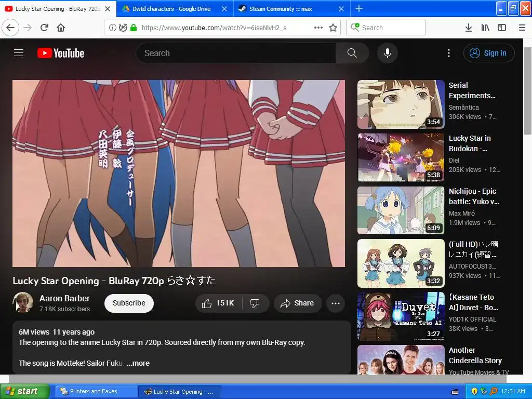The width and height of the screenshot is (532, 399).
Task: Click the browser forward arrow
Action: 28,28
